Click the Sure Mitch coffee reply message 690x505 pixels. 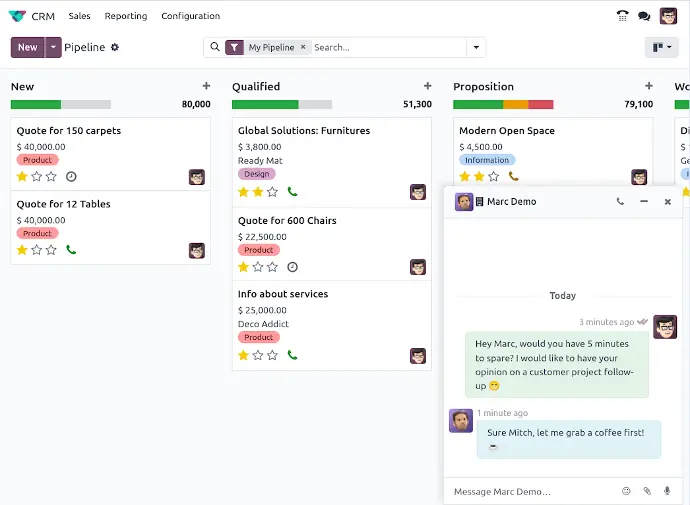(569, 439)
